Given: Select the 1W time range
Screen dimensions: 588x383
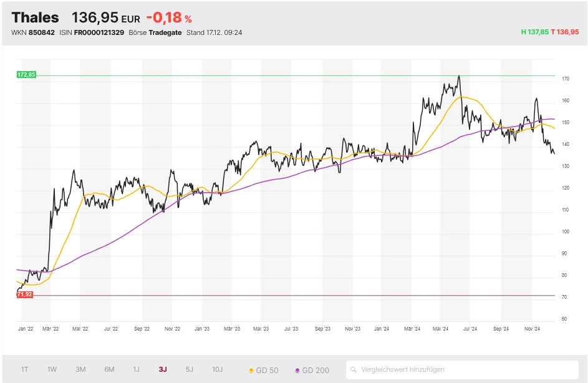Looking at the screenshot, I should click(52, 369).
